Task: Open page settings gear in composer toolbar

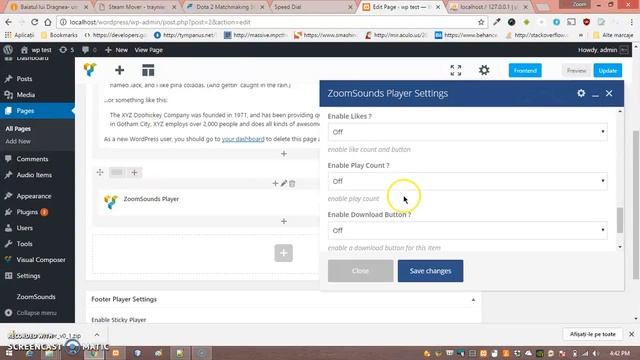Action: (x=484, y=70)
